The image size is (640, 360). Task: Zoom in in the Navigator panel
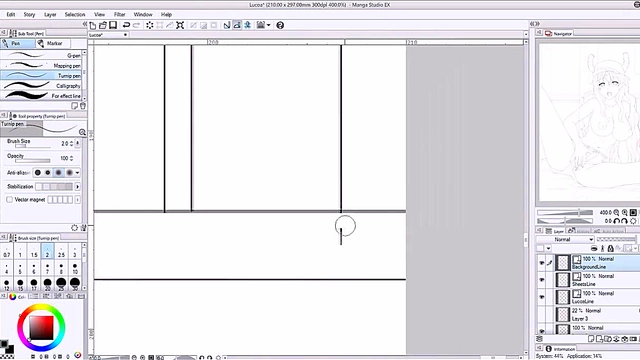(x=624, y=213)
